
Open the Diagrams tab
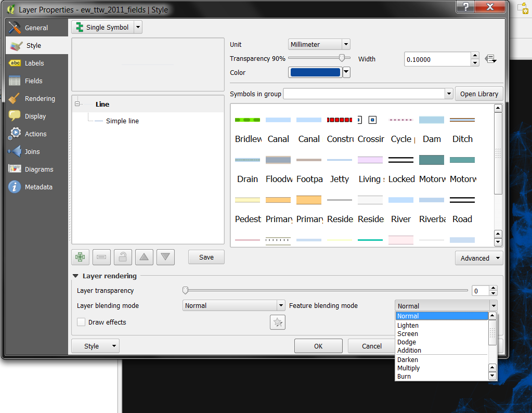pos(36,169)
